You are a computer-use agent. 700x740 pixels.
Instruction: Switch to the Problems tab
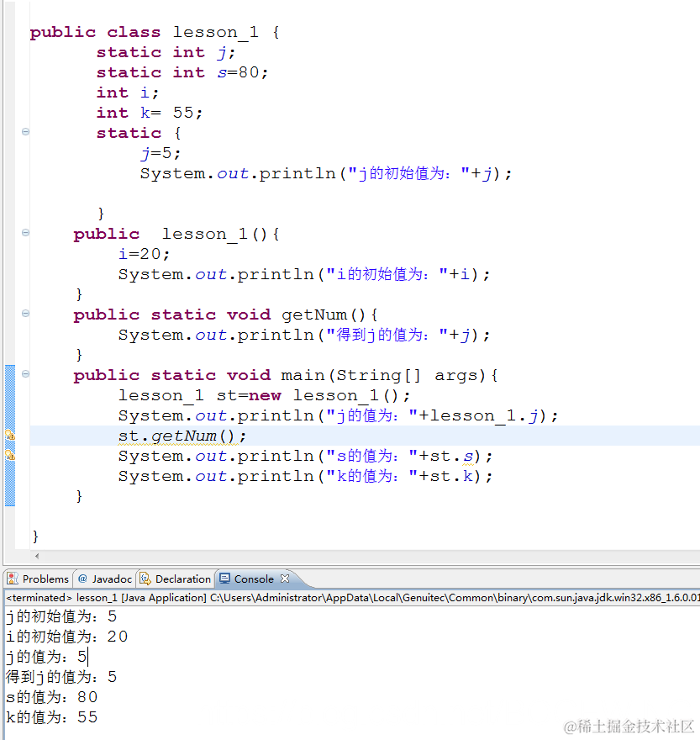(38, 579)
